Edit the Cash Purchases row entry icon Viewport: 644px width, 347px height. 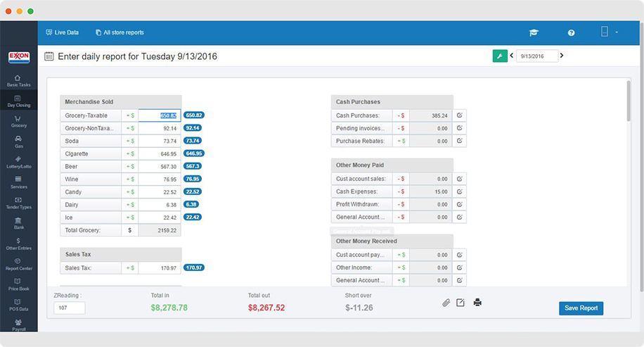coord(459,115)
